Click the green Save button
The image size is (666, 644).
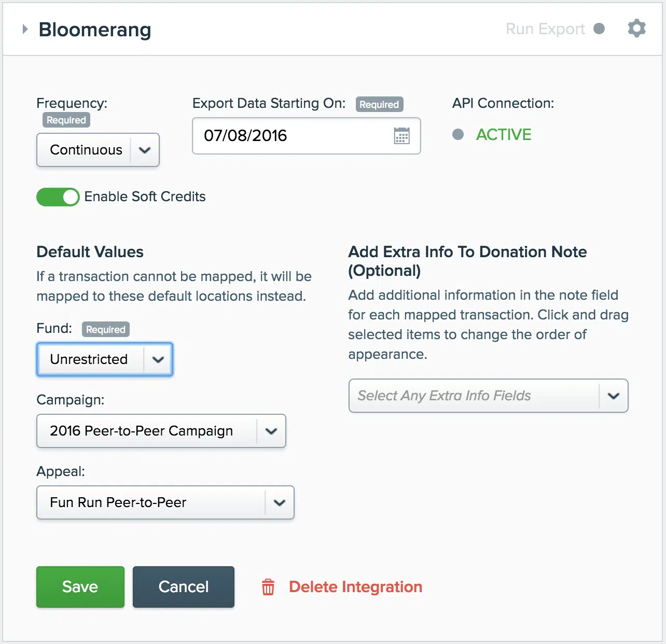[x=80, y=587]
